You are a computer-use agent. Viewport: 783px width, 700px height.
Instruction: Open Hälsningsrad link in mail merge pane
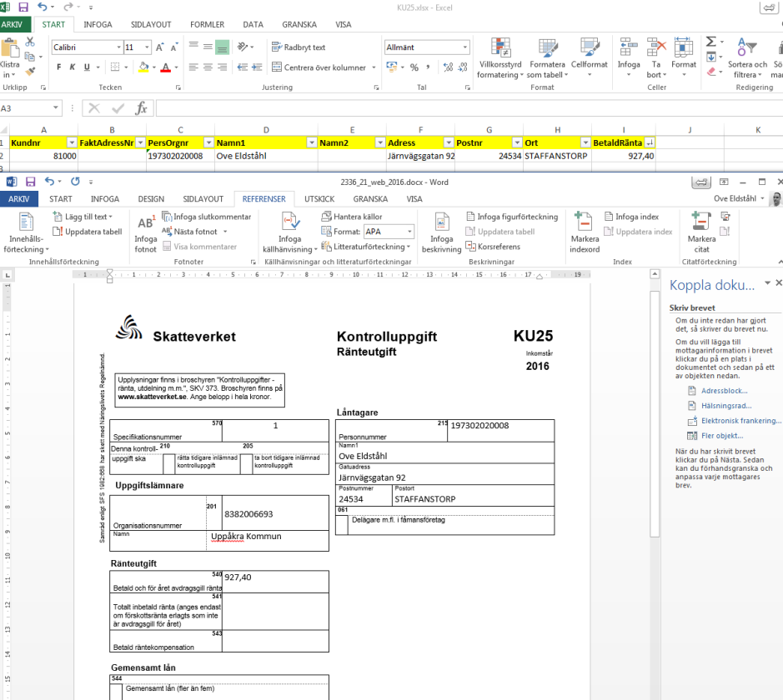pyautogui.click(x=726, y=406)
